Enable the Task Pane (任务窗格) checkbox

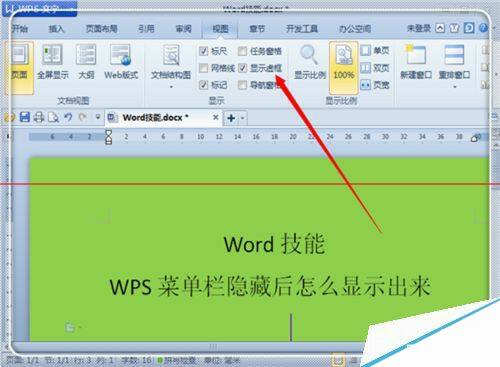[242, 51]
